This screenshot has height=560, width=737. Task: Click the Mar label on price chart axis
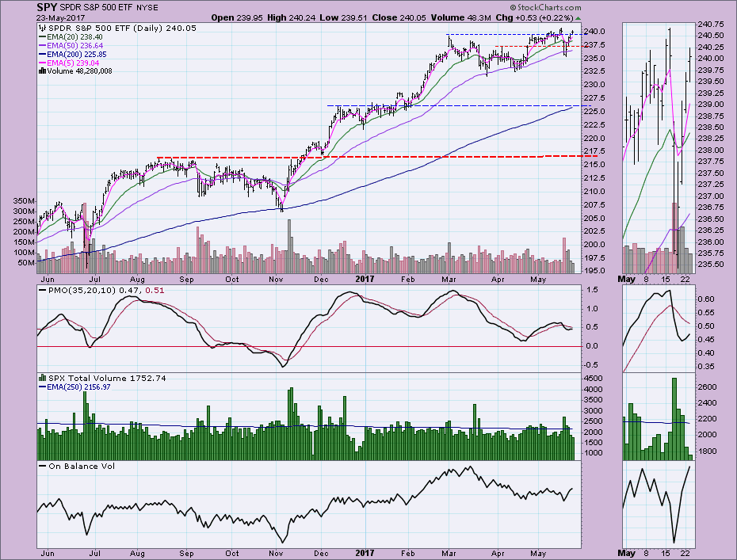click(x=449, y=279)
